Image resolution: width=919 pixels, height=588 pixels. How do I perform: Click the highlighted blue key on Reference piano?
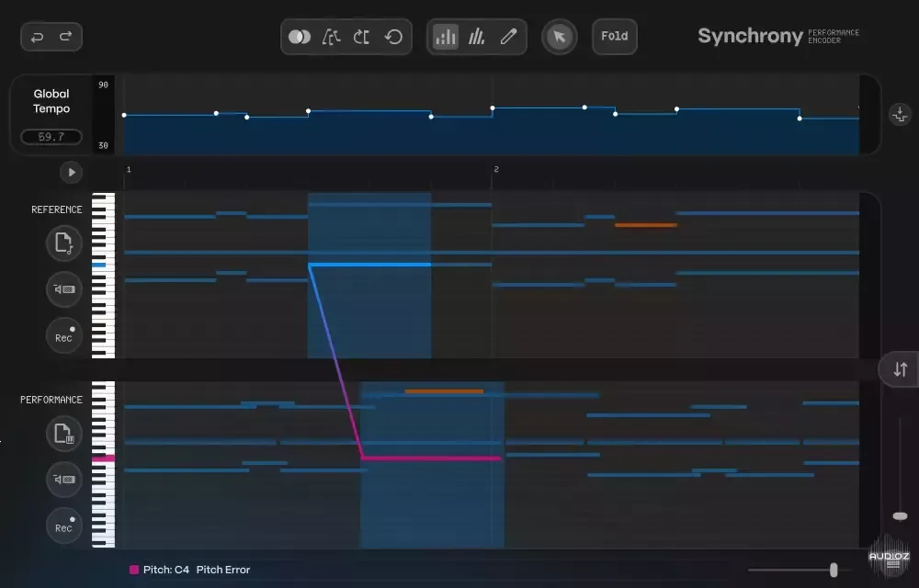pos(99,266)
